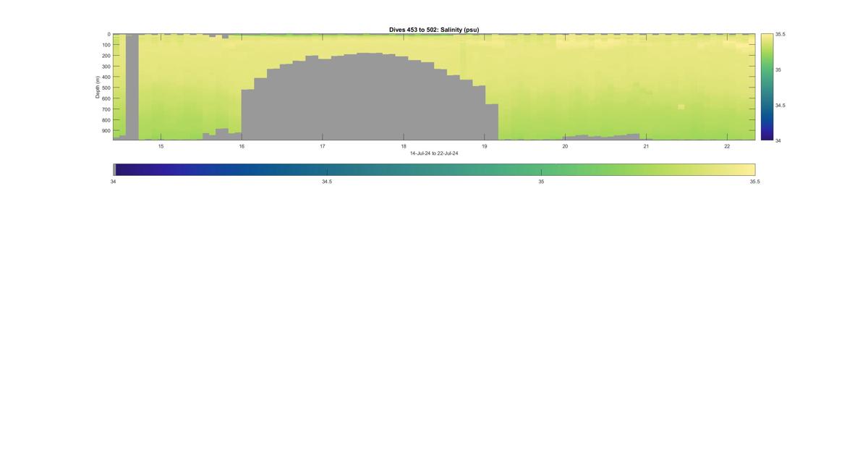
Task: Click the x-axis tick label '15'
Action: click(161, 146)
